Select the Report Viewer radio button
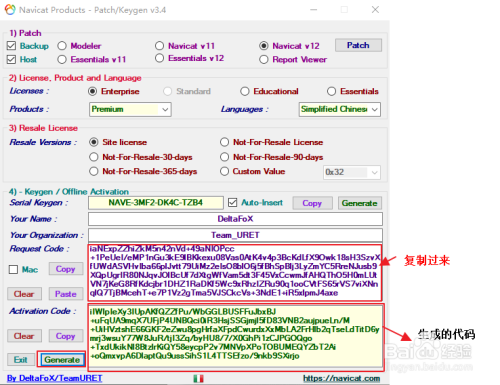This screenshot has height=385, width=500. point(264,59)
